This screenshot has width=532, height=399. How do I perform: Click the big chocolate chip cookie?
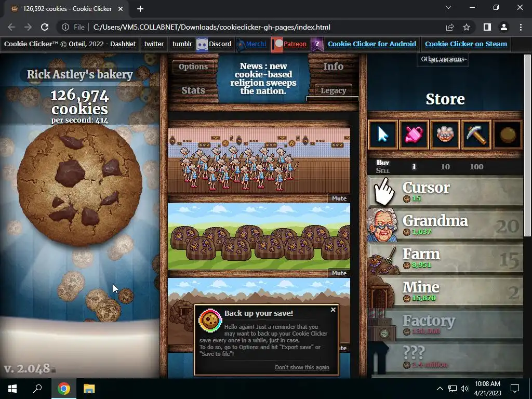[79, 184]
